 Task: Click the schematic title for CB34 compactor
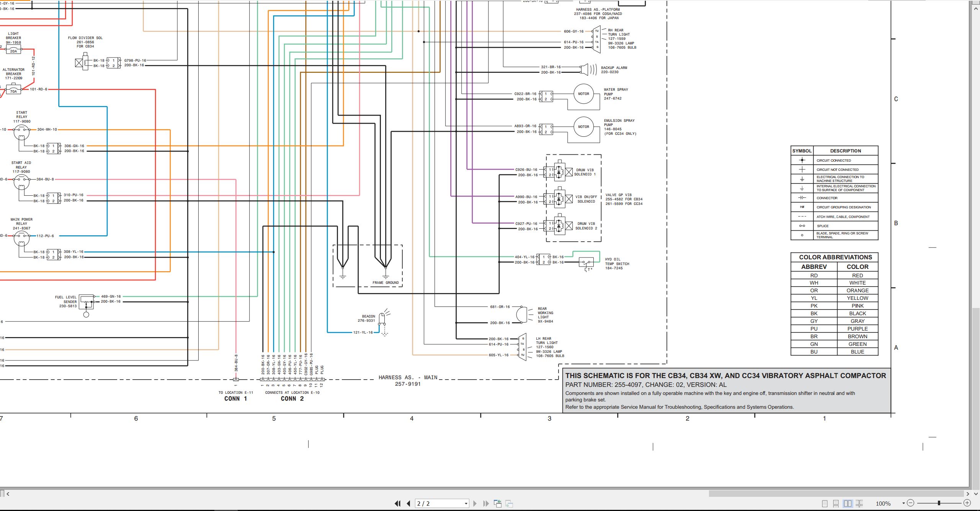point(725,376)
